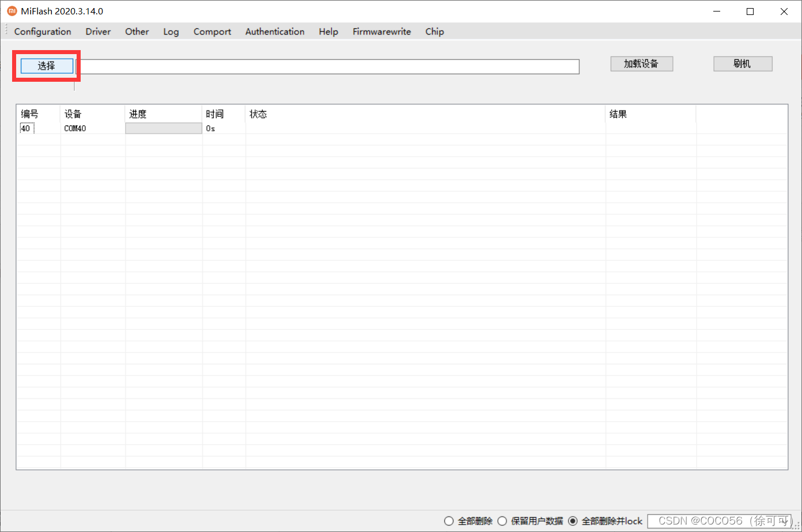Open the Other menu
Screen dimensions: 802x532
click(137, 32)
